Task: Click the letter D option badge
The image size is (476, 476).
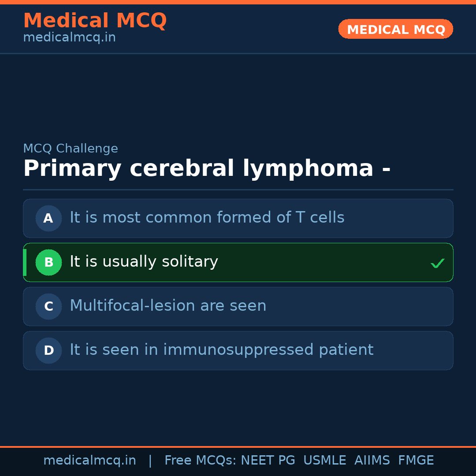Action: (48, 350)
